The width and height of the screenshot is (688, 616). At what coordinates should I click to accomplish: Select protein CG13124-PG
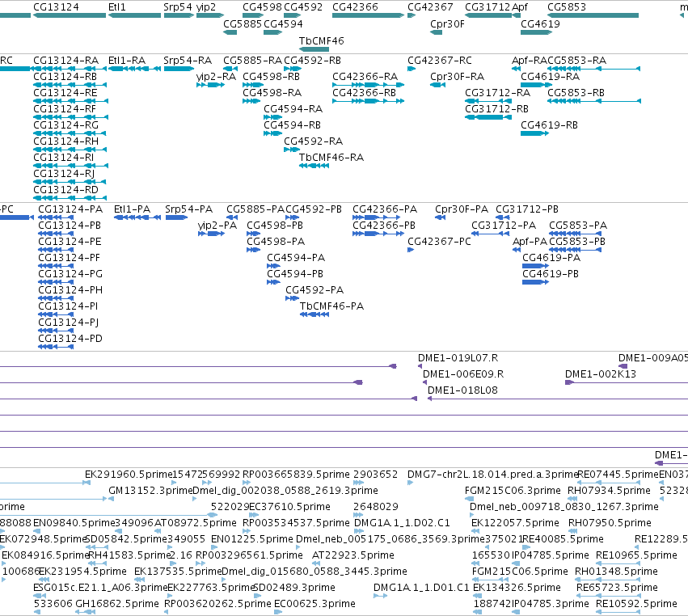[x=70, y=274]
